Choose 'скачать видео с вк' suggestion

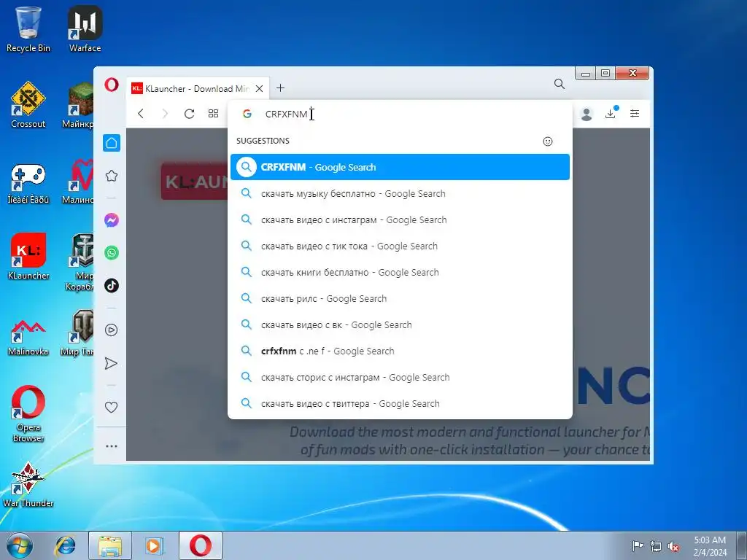[x=400, y=324]
